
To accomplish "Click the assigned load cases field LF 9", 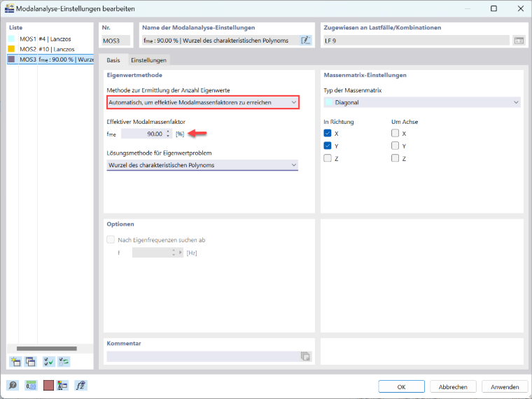I will tap(416, 41).
